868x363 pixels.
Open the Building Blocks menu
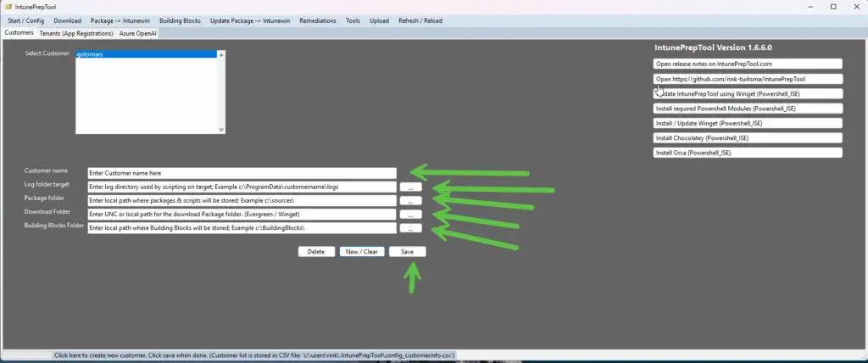180,20
